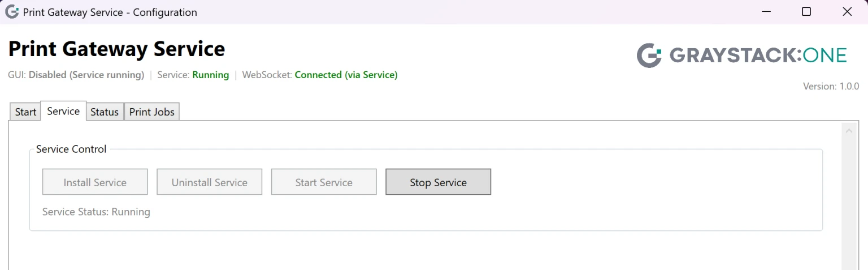Switch to the Status tab

point(105,112)
